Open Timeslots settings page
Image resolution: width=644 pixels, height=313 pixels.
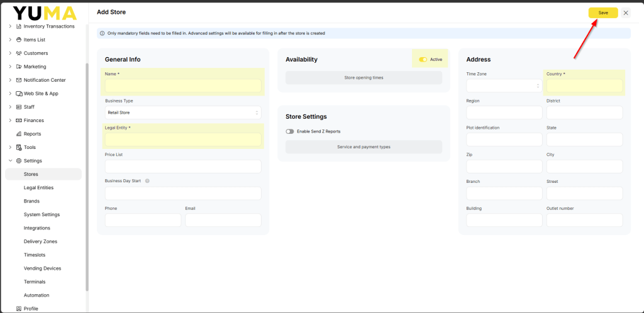35,255
